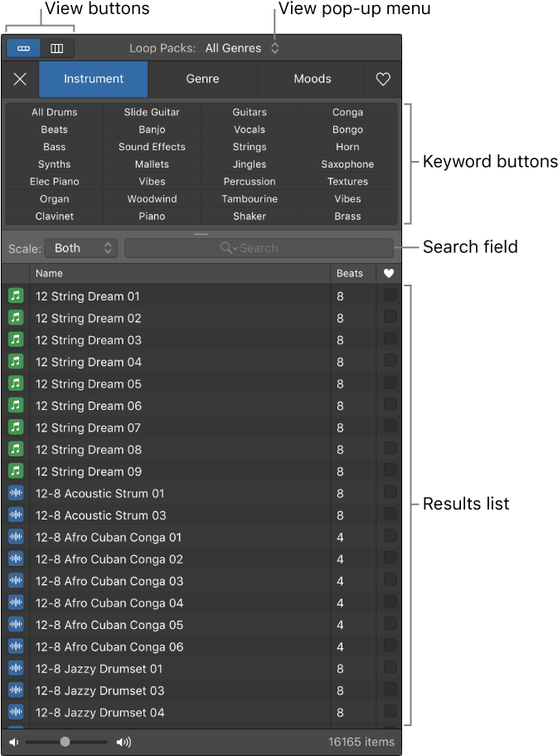This screenshot has height=756, width=558.
Task: Favorite 12 String Dream 01 checkbox
Action: coord(390,295)
